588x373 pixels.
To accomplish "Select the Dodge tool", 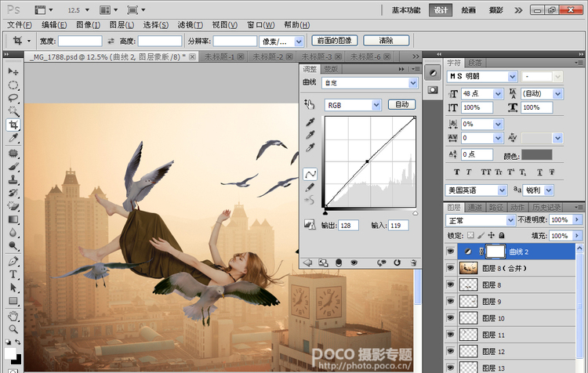I will (x=13, y=246).
